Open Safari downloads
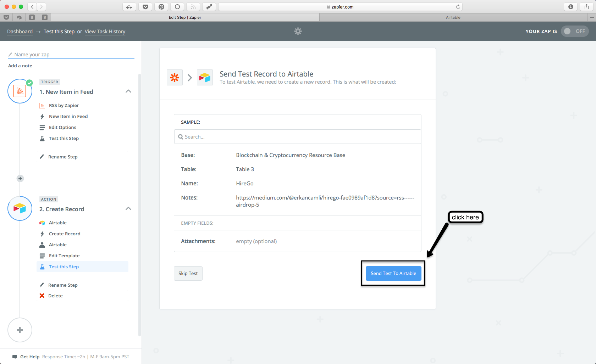Image resolution: width=596 pixels, height=364 pixels. [571, 7]
